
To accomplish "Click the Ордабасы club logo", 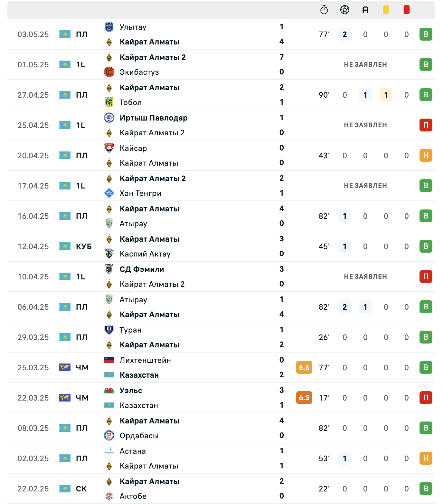I will coord(109,435).
